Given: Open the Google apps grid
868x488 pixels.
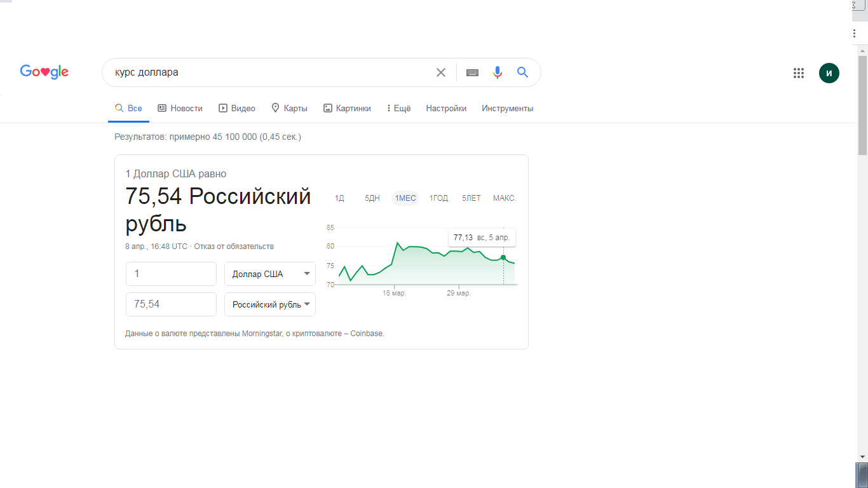Looking at the screenshot, I should point(799,73).
